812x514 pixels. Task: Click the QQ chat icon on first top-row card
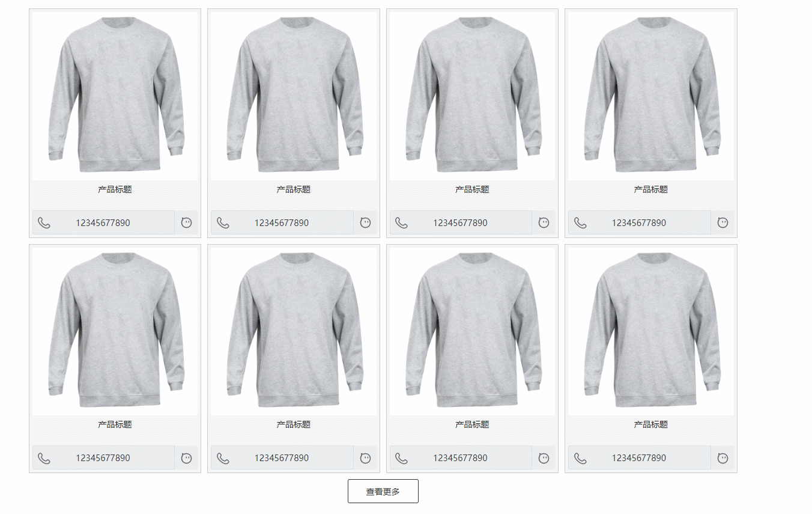pyautogui.click(x=187, y=222)
